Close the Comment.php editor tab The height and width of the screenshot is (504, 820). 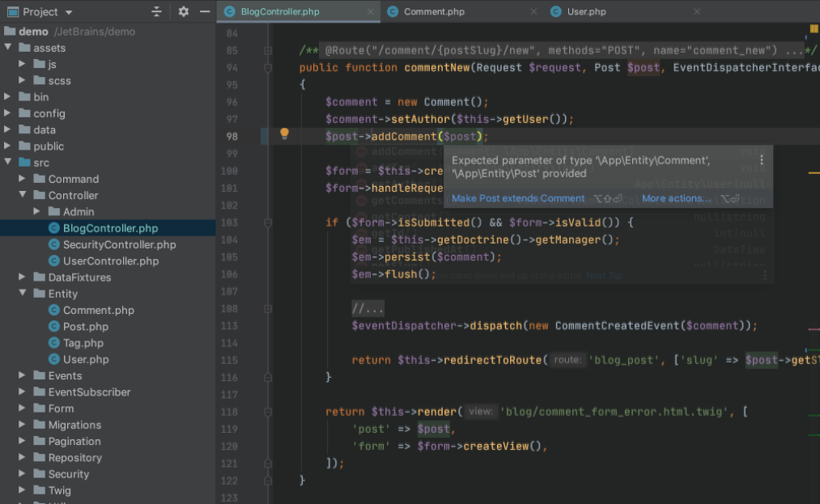pyautogui.click(x=533, y=11)
